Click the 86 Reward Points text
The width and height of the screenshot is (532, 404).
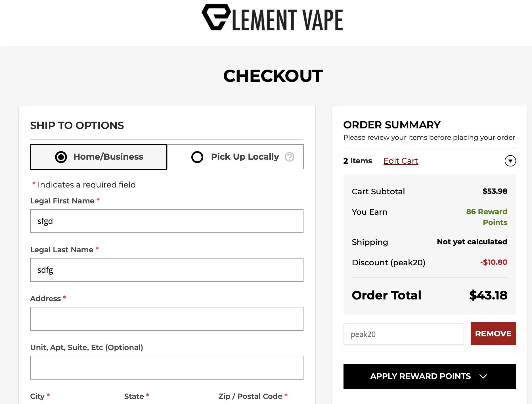click(487, 217)
